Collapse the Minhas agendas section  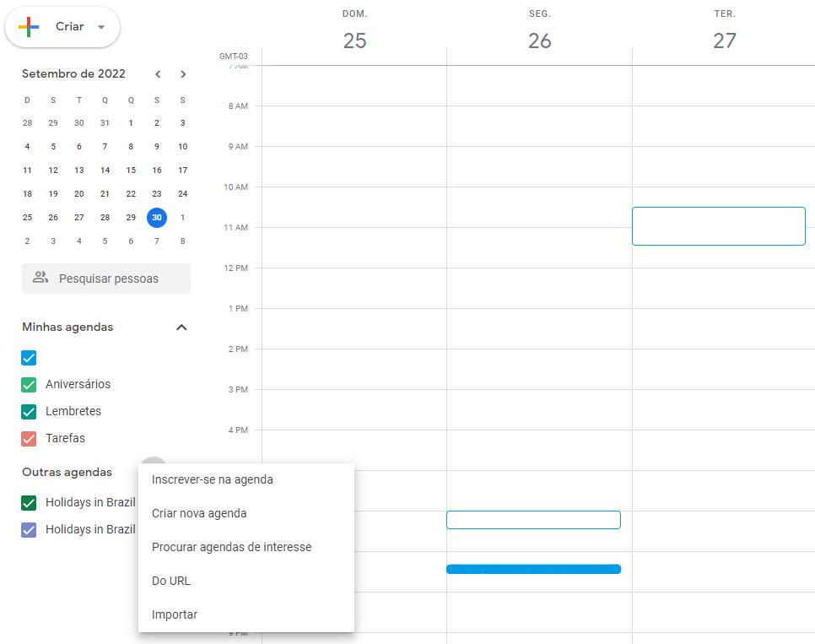click(x=181, y=327)
